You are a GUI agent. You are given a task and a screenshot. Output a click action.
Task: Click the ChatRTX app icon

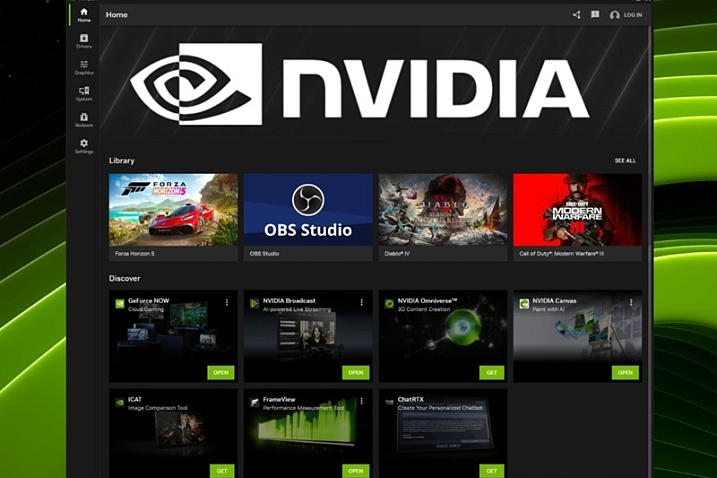click(389, 403)
